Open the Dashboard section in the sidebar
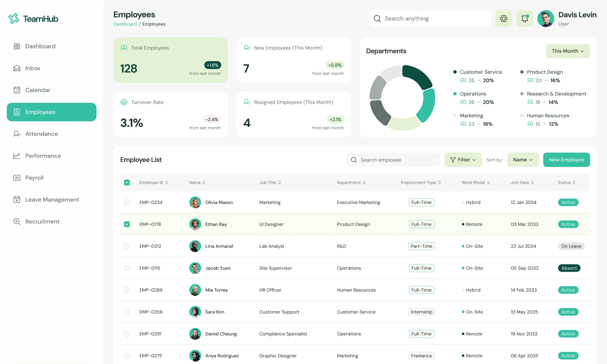 click(x=40, y=46)
